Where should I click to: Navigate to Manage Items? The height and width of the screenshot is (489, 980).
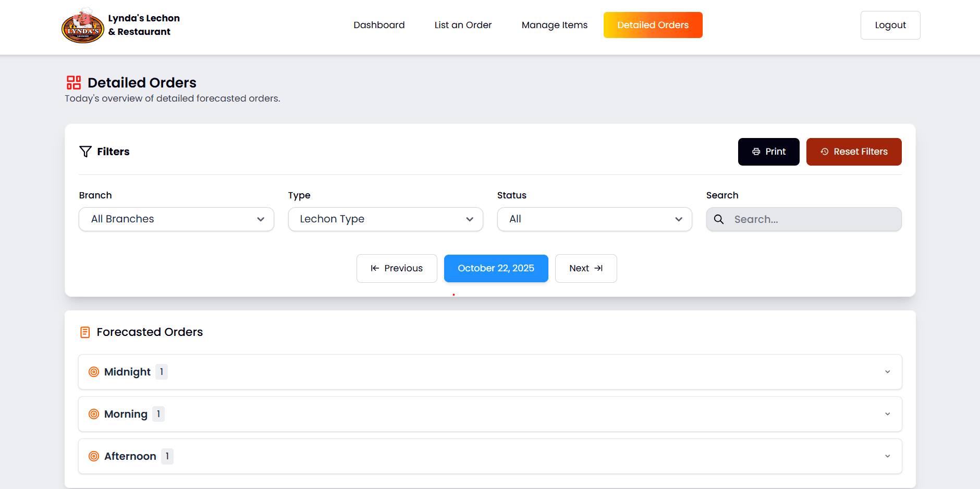[554, 25]
